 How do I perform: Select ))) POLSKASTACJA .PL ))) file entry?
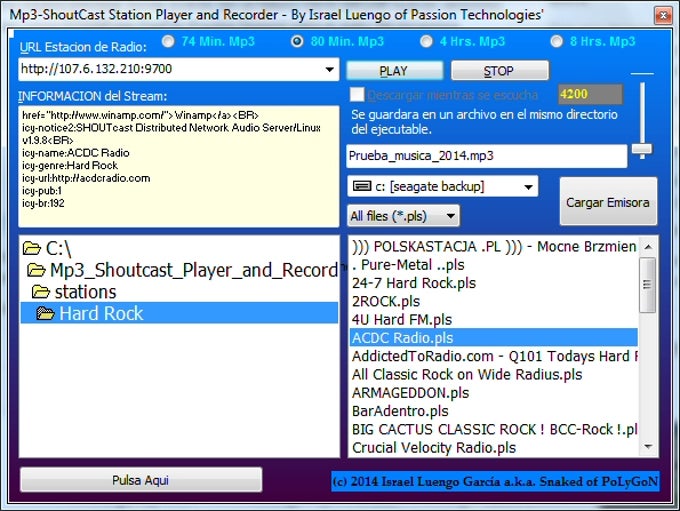pyautogui.click(x=494, y=246)
